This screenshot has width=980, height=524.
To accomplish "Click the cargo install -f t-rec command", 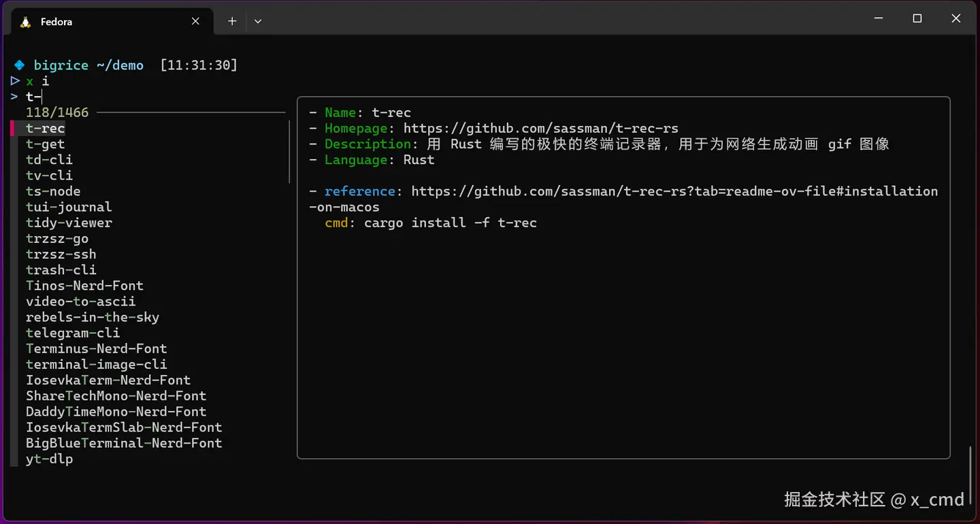I will tap(451, 223).
